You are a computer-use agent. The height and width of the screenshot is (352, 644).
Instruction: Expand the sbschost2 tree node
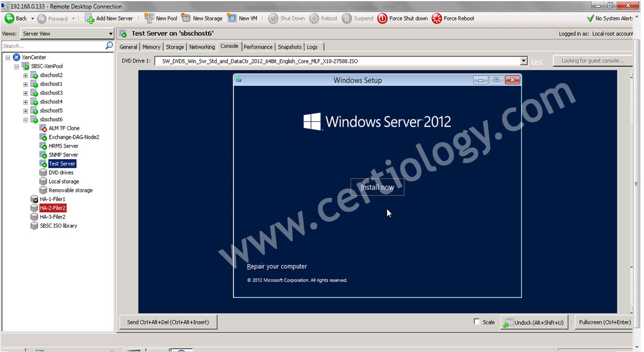click(x=26, y=76)
